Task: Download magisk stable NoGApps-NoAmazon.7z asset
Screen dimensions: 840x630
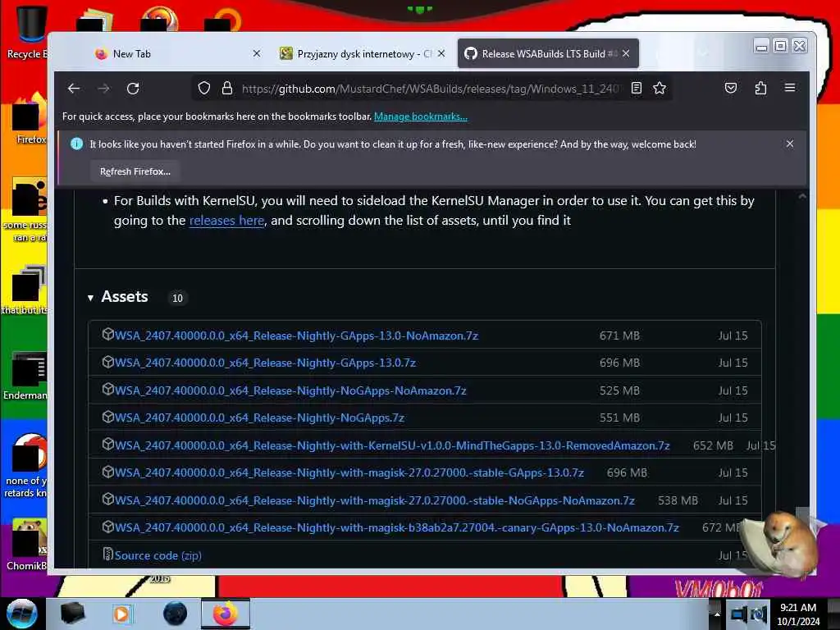Action: [374, 500]
